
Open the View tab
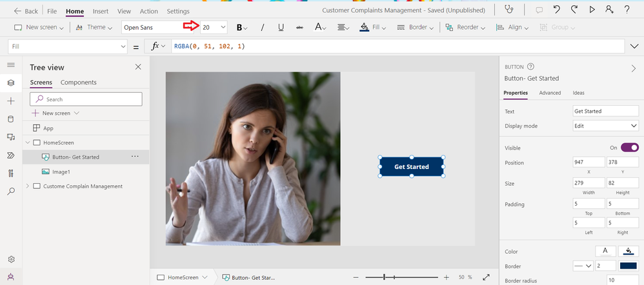124,11
